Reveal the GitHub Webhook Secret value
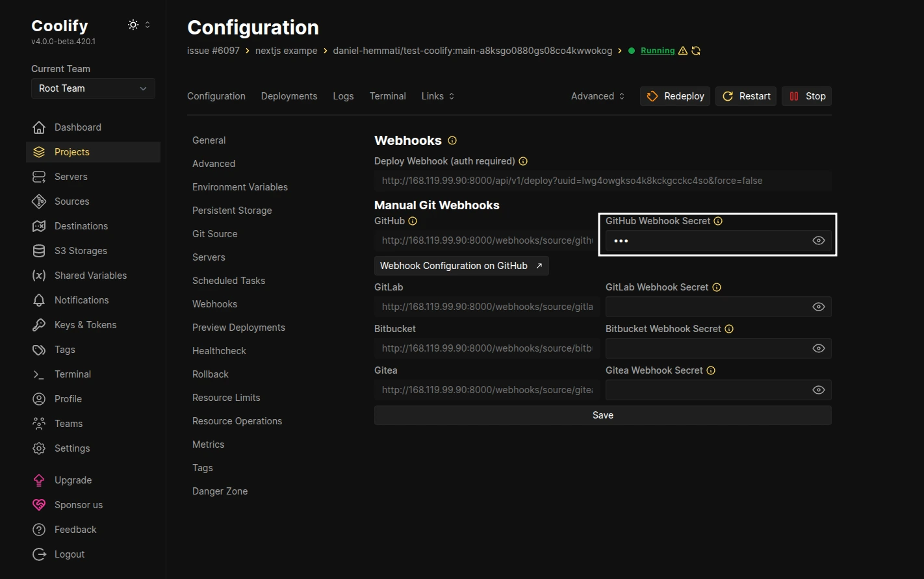 [x=818, y=240]
